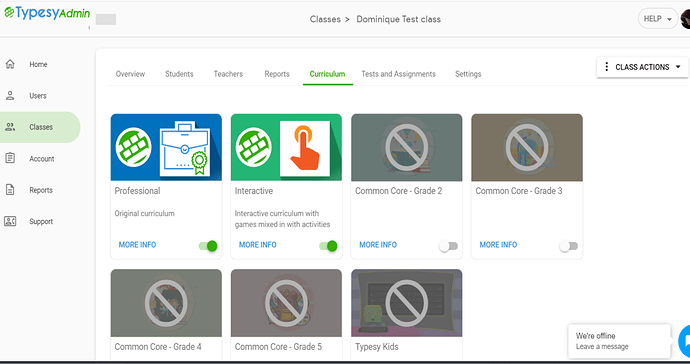The image size is (690, 364).
Task: Click the keyboard icon on Interactive card
Action: (x=253, y=147)
